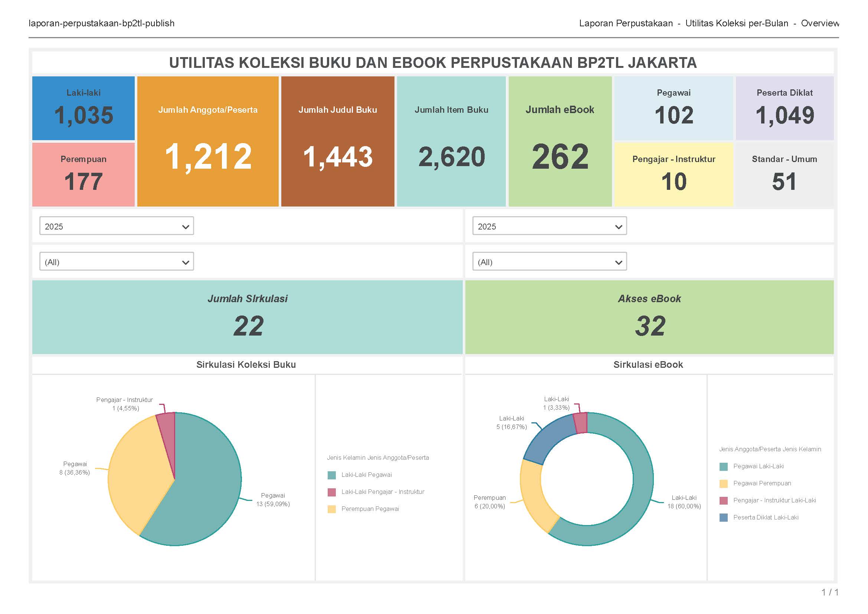The width and height of the screenshot is (868, 614).
Task: Click the Laki-laki 1,035 blue card
Action: 83,108
